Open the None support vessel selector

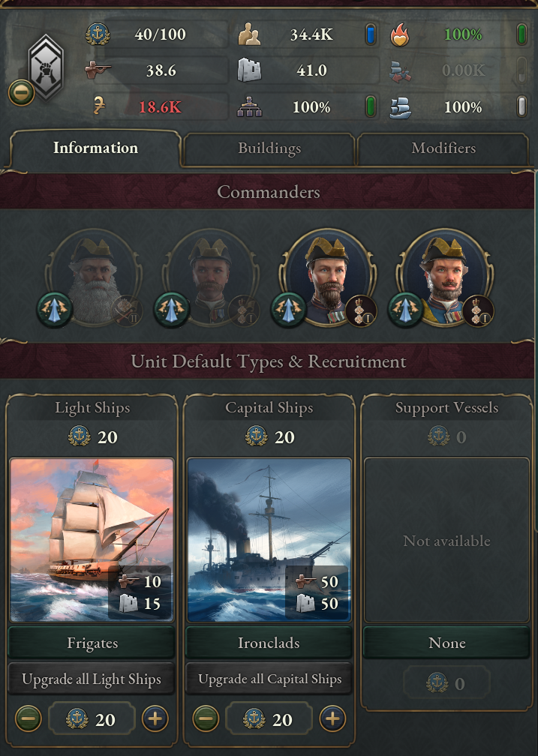446,643
